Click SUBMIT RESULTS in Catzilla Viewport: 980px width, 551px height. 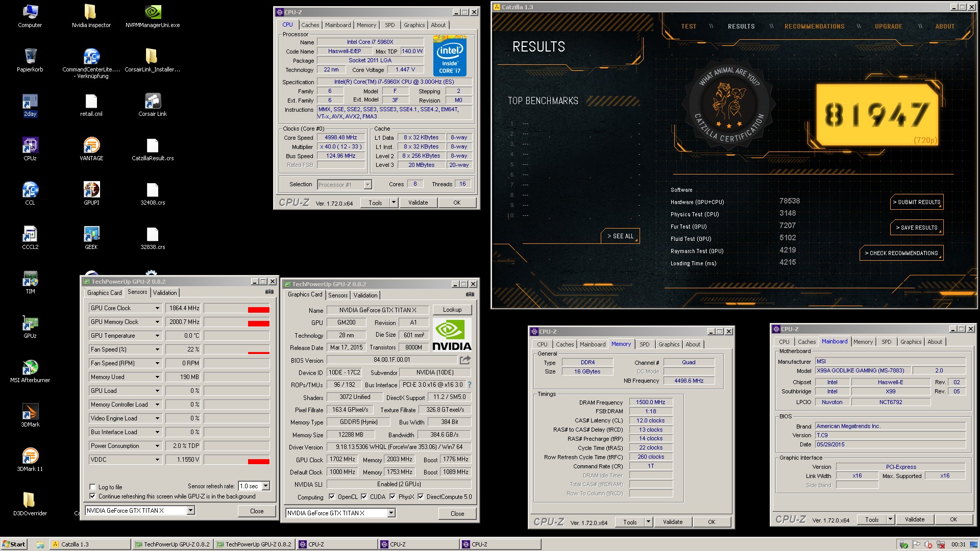917,202
